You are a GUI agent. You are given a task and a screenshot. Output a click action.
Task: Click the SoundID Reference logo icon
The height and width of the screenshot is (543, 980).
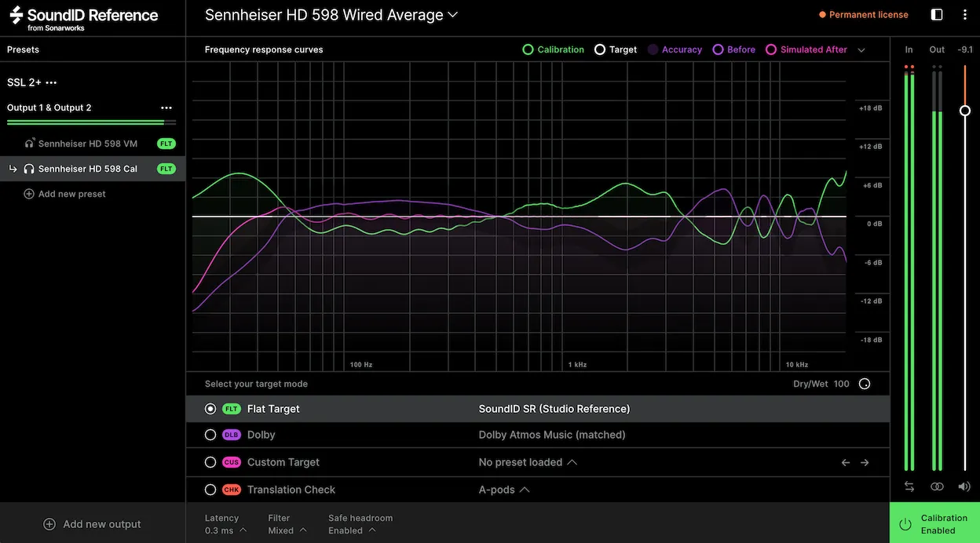[16, 15]
